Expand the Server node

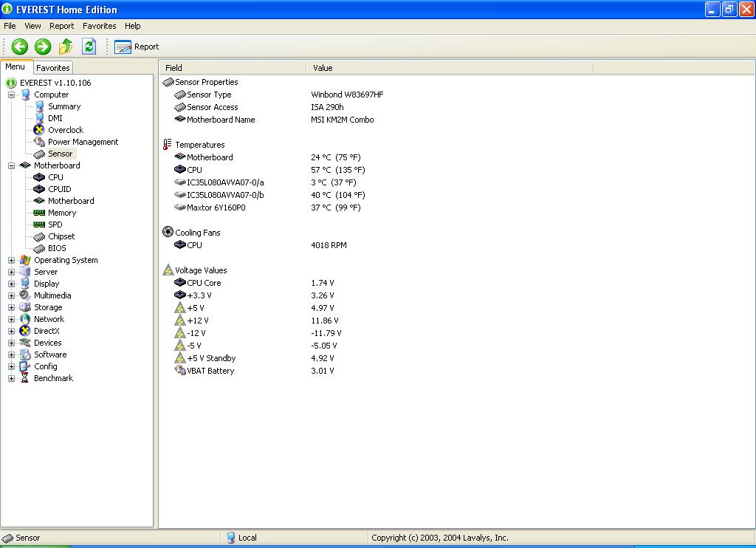[11, 272]
